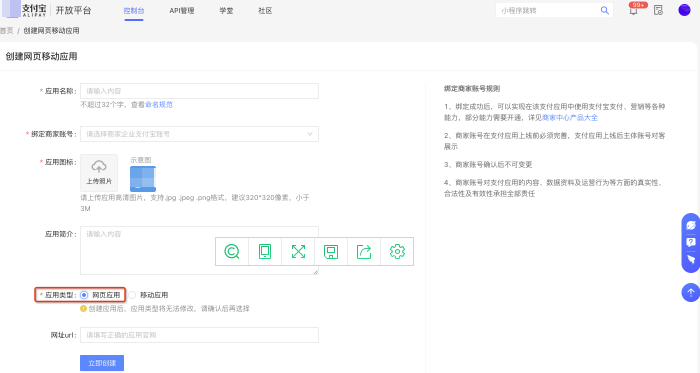This screenshot has height=373, width=700.
Task: Click the 绑定商家账号规则 heading
Action: pyautogui.click(x=472, y=88)
